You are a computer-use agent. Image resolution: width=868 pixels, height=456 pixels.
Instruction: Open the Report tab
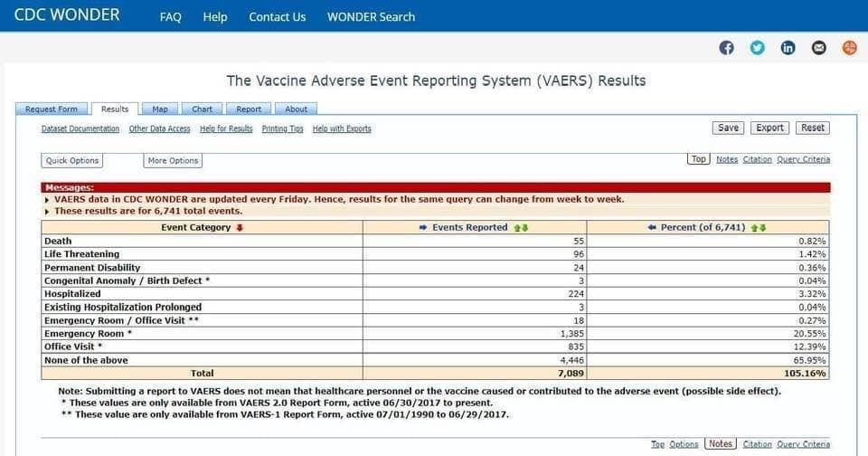pyautogui.click(x=249, y=109)
